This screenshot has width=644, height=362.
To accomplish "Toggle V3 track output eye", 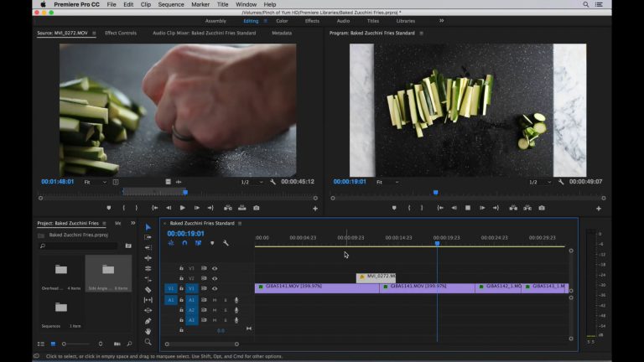I will (215, 268).
